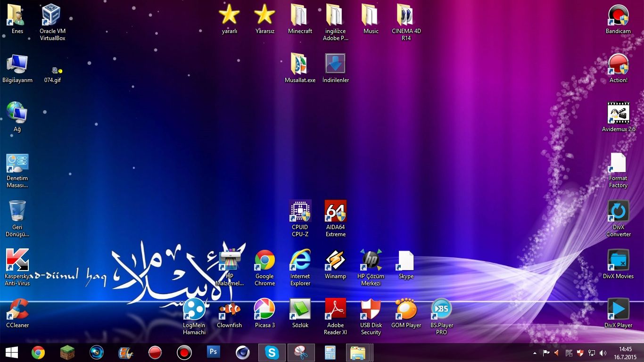Select the CINEMA 4D R14 folder
Screen dimensions: 644x362
pos(406,23)
